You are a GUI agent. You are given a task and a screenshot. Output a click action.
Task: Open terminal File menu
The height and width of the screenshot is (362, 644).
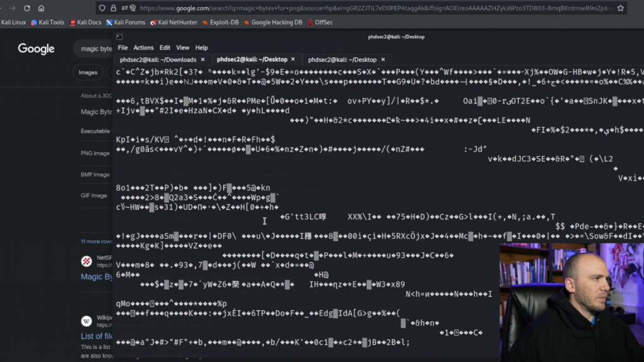point(123,48)
